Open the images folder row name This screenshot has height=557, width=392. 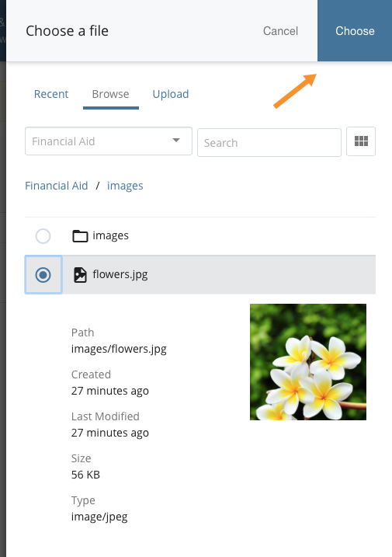click(110, 235)
